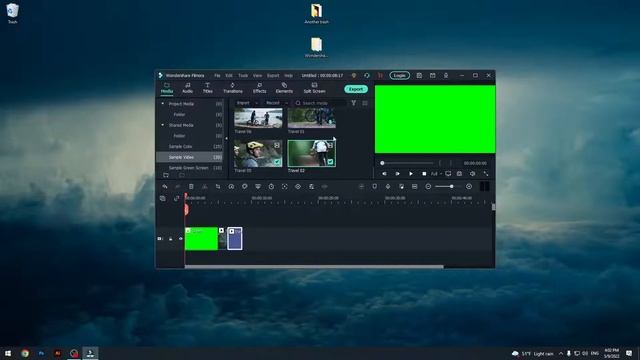640x360 pixels.
Task: Play the preview video
Action: click(x=411, y=173)
